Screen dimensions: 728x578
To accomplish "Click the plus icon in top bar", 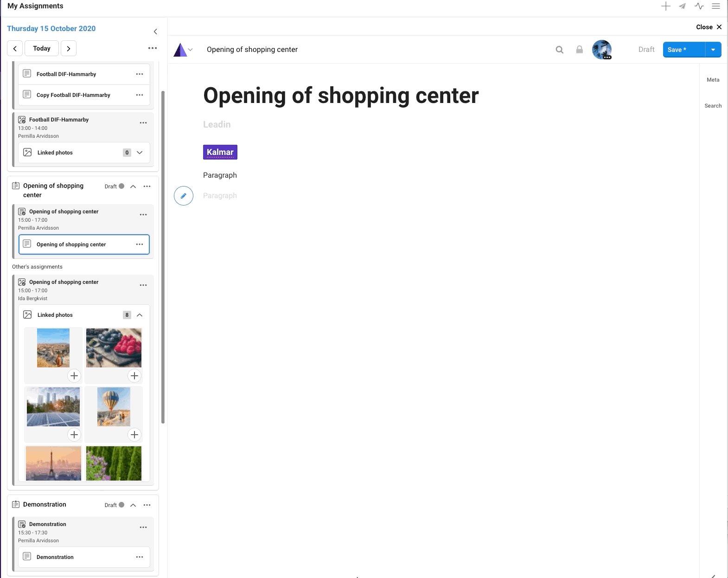I will coord(665,6).
